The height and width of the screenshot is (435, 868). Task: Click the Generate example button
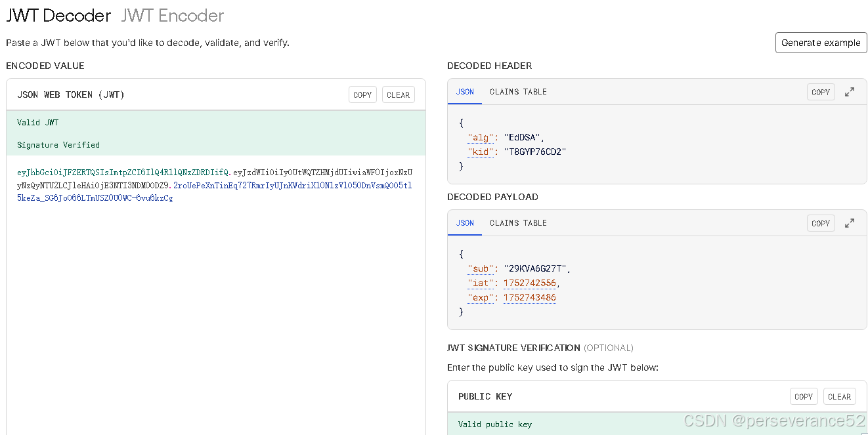coord(821,43)
